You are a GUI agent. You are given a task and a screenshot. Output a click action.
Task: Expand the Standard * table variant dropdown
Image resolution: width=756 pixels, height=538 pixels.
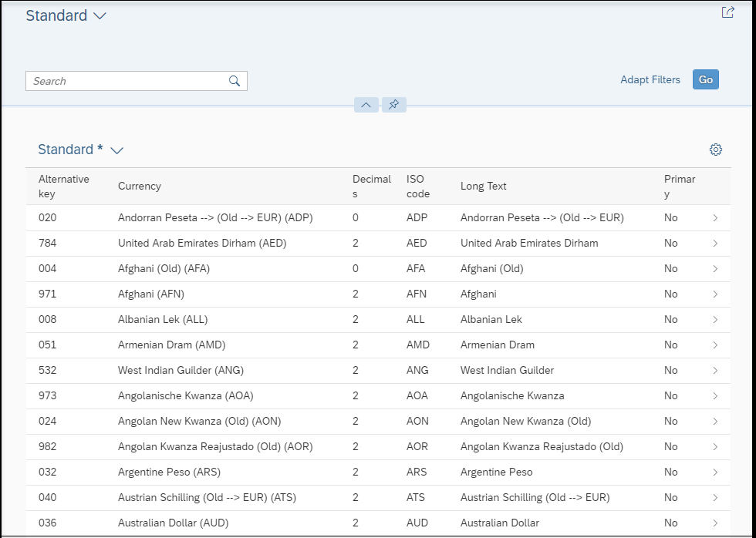coord(116,150)
